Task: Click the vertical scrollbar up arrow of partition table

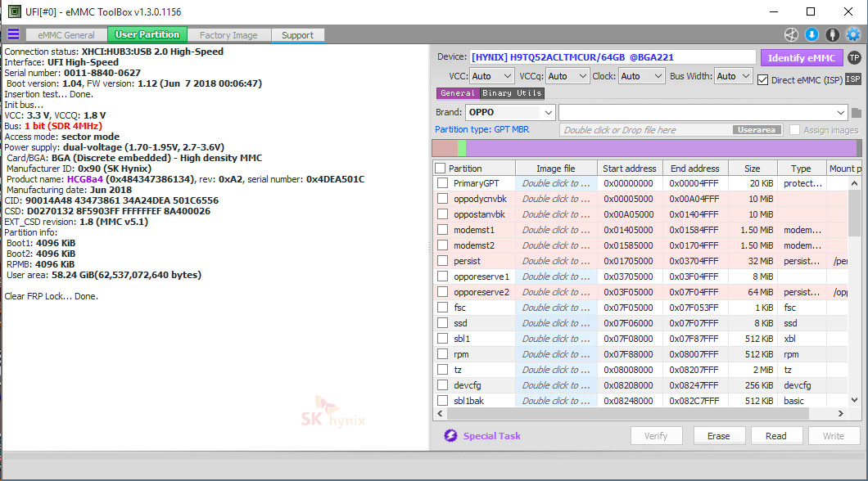Action: pyautogui.click(x=854, y=183)
